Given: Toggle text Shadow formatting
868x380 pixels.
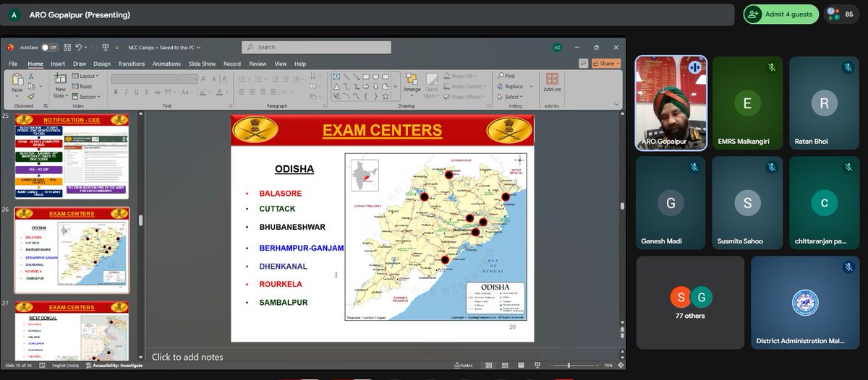Looking at the screenshot, I should pyautogui.click(x=147, y=92).
